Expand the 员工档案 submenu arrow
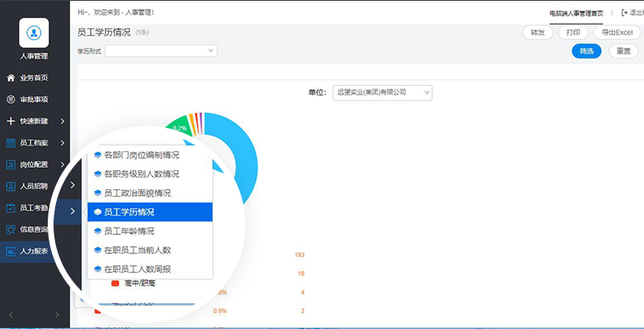 [63, 143]
